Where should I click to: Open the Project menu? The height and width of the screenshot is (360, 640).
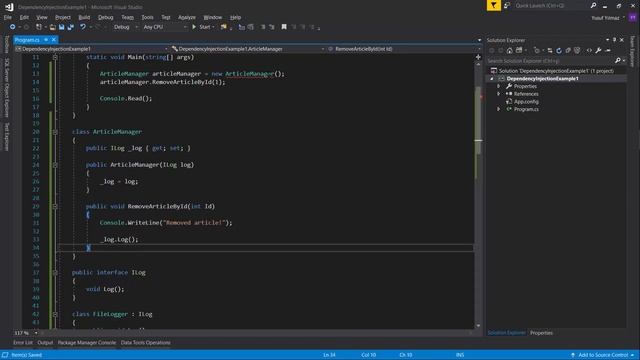pyautogui.click(x=63, y=18)
